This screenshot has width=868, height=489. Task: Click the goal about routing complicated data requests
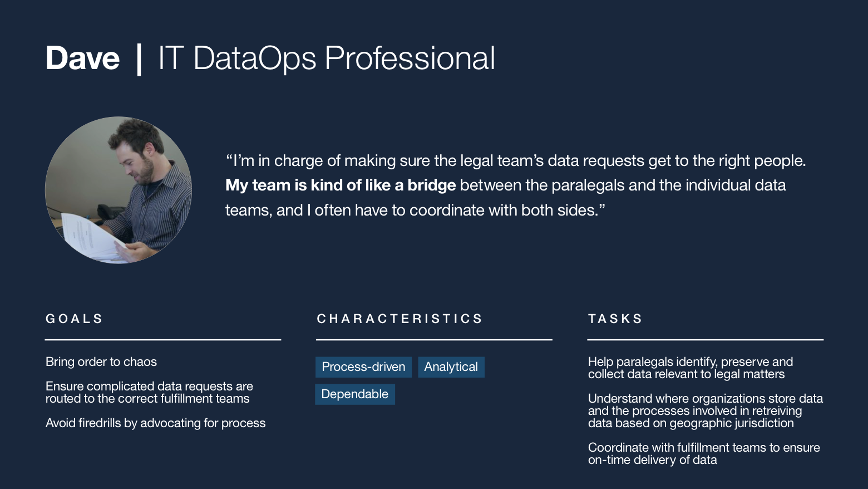[x=149, y=393]
